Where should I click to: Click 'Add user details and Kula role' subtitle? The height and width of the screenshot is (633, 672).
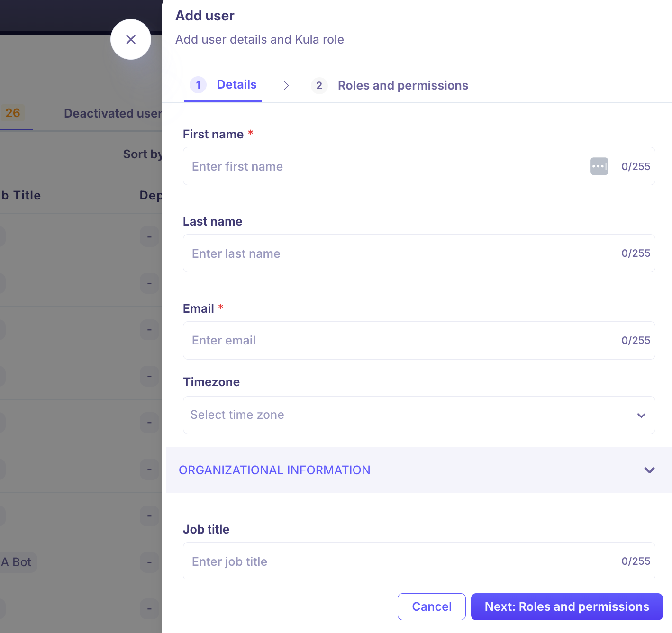point(260,39)
